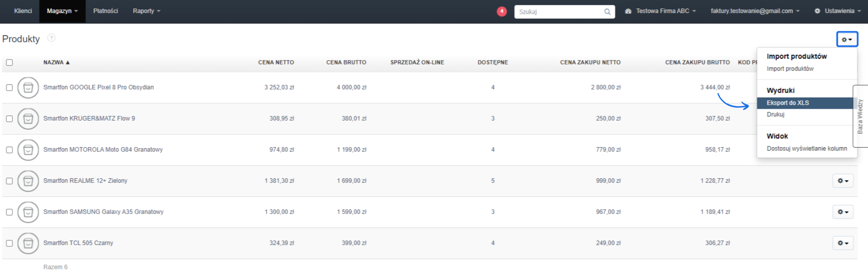Viewport: 868px width, 274px height.
Task: Open gear dropdown for REALME 12+ row
Action: click(843, 181)
